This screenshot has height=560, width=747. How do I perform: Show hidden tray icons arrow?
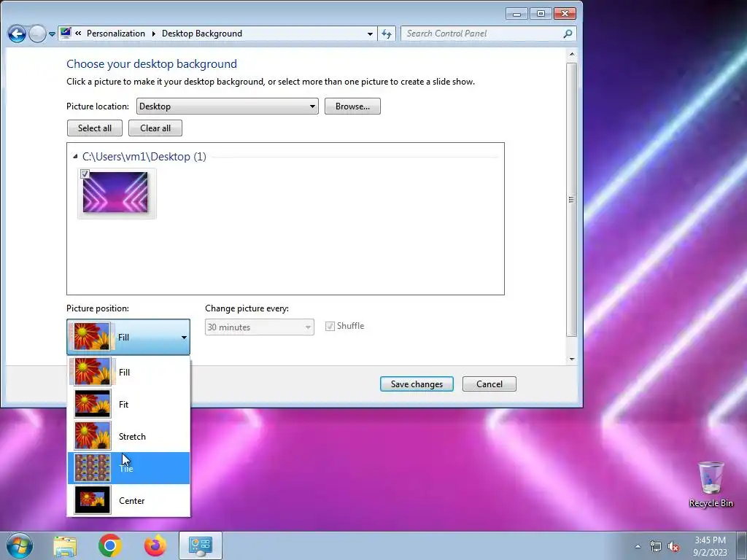(x=638, y=547)
